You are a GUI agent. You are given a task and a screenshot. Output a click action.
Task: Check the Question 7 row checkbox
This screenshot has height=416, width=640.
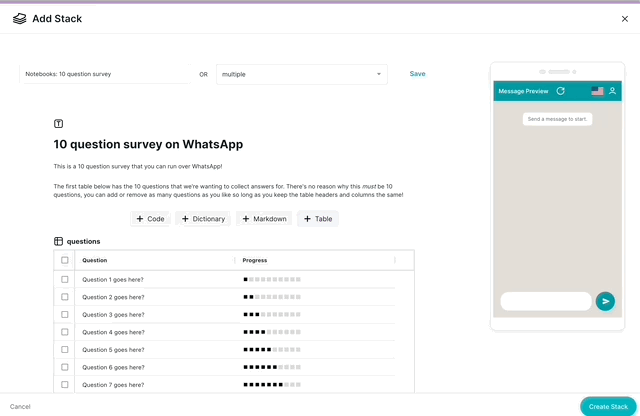pos(64,385)
